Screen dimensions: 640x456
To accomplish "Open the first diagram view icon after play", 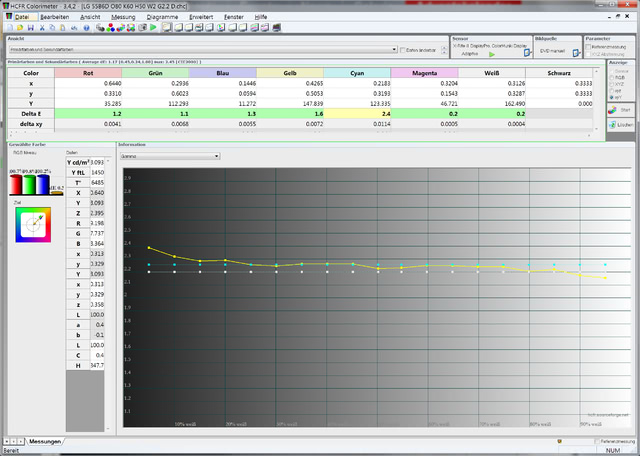I will pos(167,28).
